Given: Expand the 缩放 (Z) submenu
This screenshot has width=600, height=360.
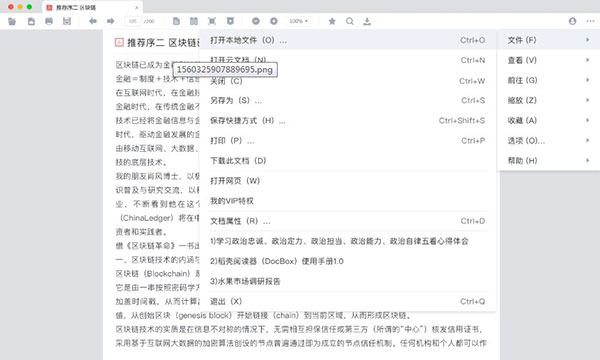Looking at the screenshot, I should 548,100.
